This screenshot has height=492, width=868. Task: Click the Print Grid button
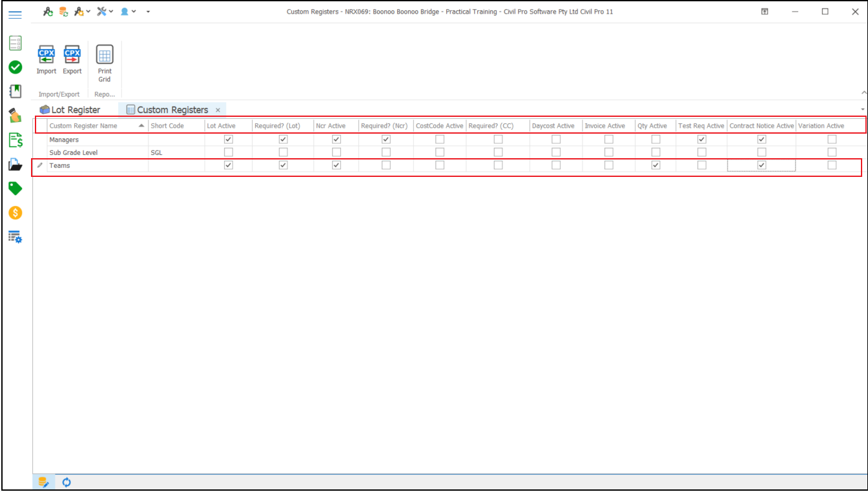point(104,63)
